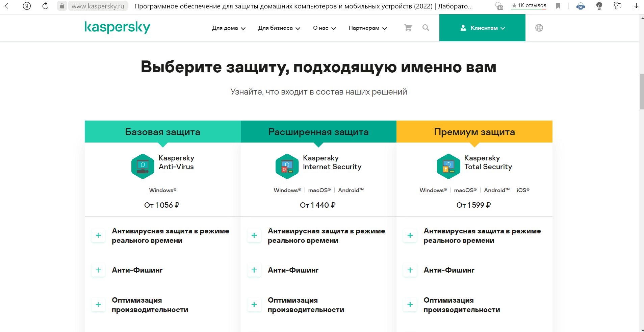Open browser downloads with the arrow icon
This screenshot has height=332, width=644.
(x=636, y=6)
